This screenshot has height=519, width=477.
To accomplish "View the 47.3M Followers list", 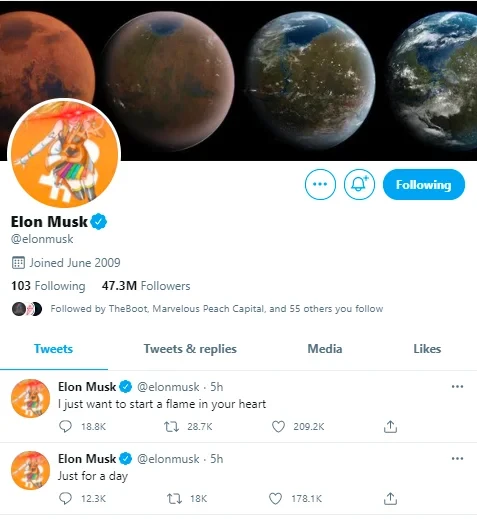I will 146,286.
